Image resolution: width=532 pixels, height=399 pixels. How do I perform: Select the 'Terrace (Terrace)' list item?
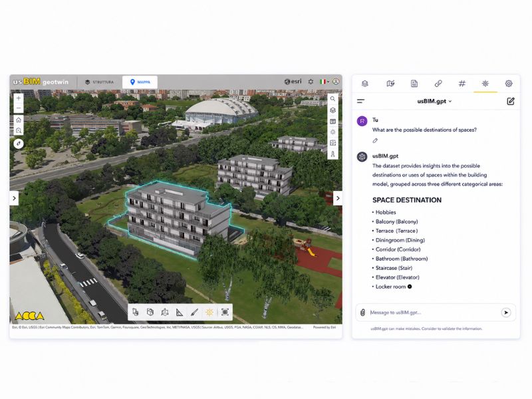tap(396, 231)
